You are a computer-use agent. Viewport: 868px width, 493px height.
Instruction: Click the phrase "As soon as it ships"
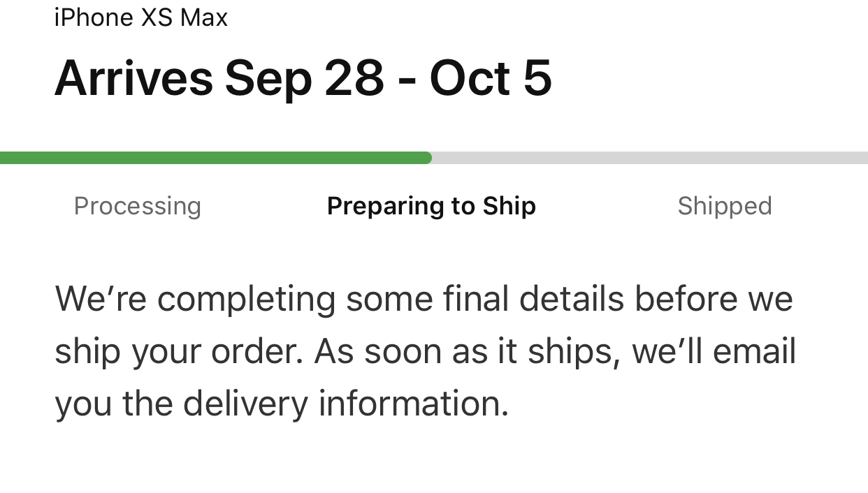coord(468,352)
